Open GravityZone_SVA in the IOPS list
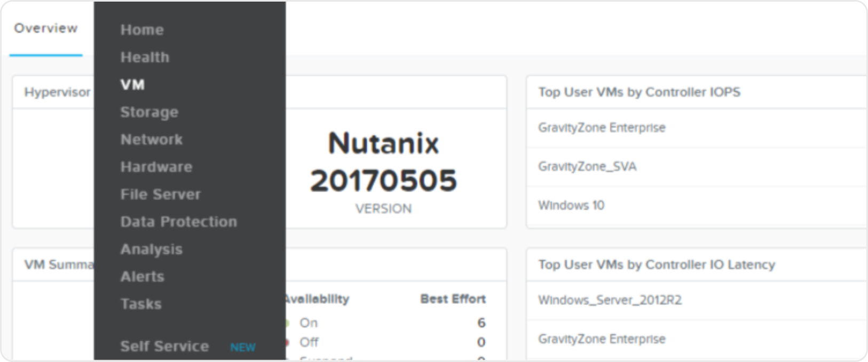The height and width of the screenshot is (362, 868). click(x=587, y=167)
